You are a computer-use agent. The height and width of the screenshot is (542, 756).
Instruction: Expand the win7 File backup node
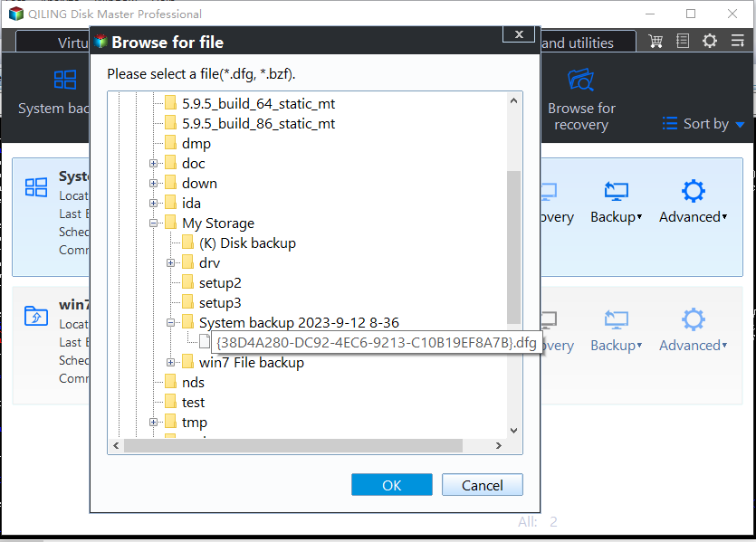[171, 362]
